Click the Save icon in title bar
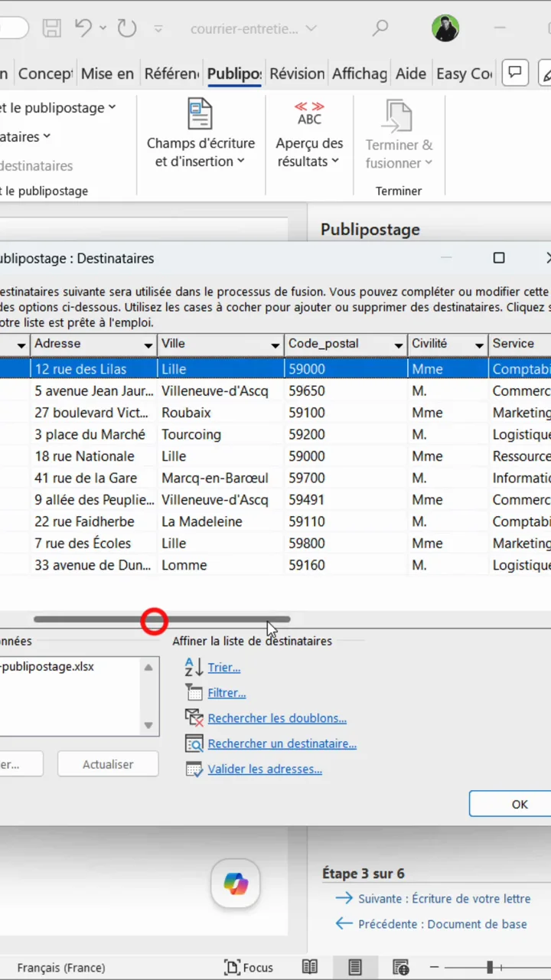The width and height of the screenshot is (551, 980). (51, 29)
